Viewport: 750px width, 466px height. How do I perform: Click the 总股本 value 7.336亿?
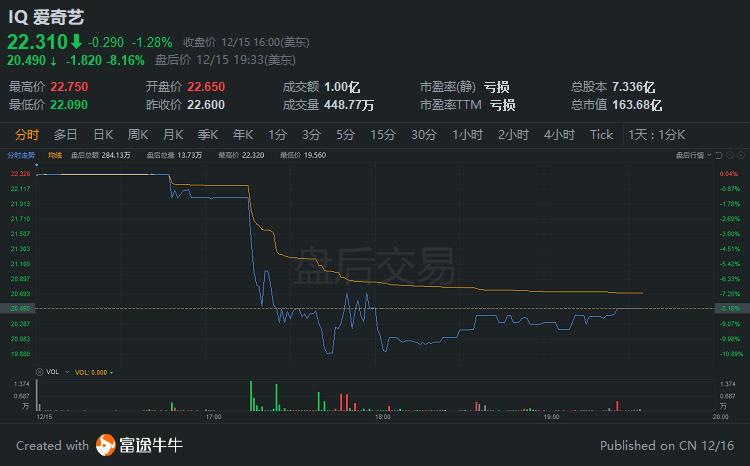pos(633,87)
